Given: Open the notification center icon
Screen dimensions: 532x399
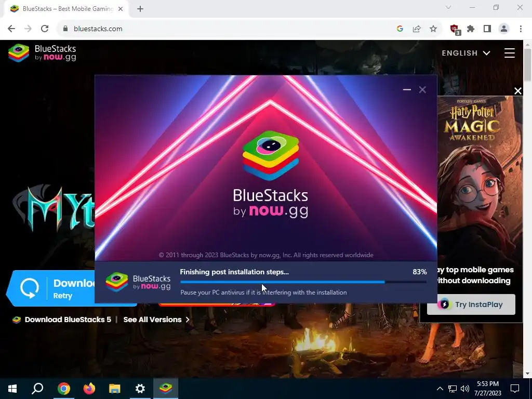Looking at the screenshot, I should point(515,389).
